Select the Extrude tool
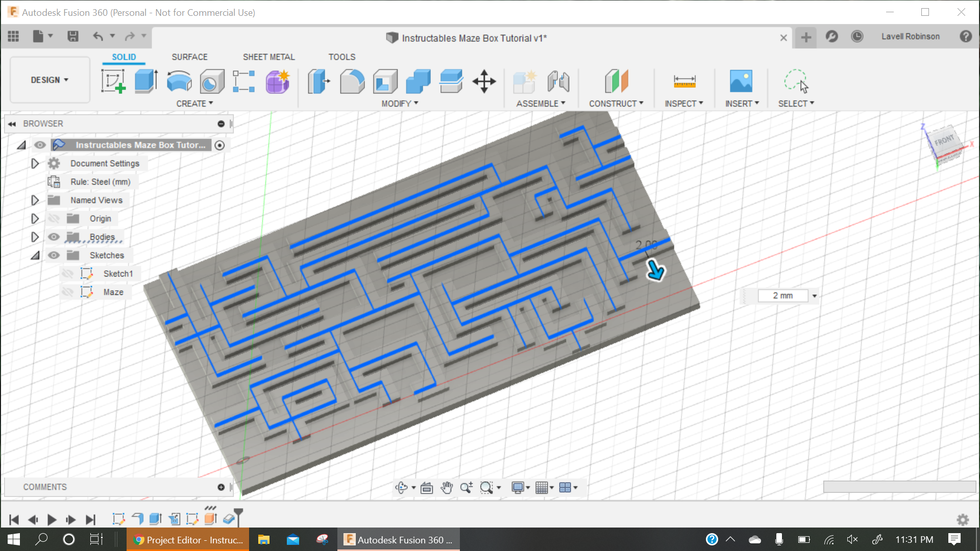Screen dimensions: 980x551 146,81
